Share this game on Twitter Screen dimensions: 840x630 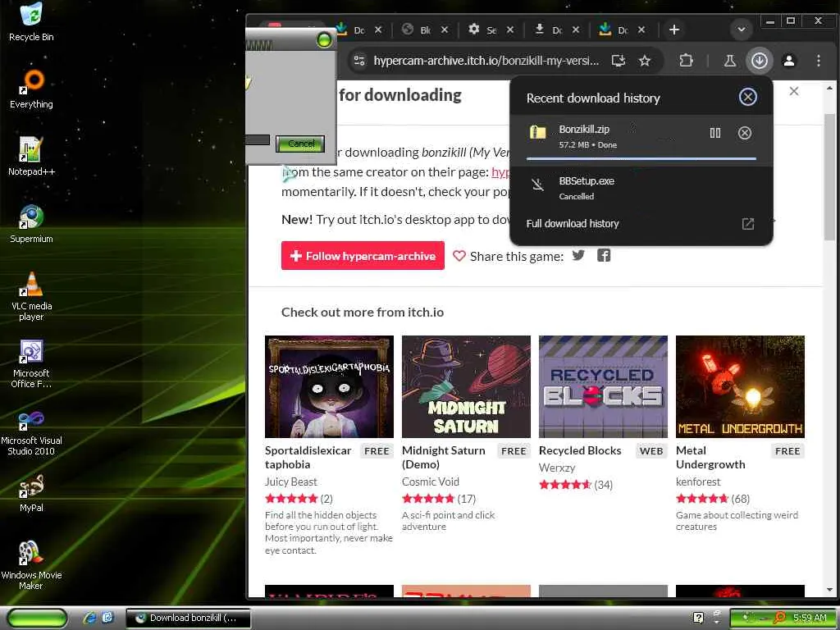point(578,255)
